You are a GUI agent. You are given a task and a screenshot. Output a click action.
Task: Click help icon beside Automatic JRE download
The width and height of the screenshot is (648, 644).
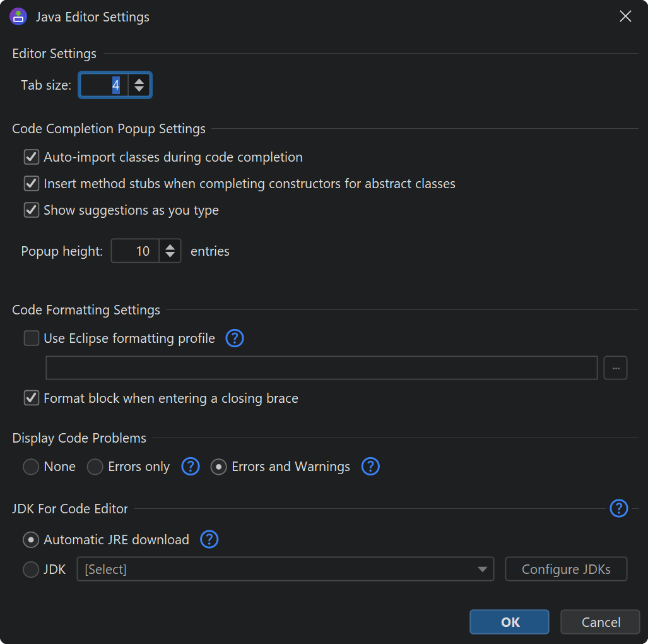tap(209, 540)
